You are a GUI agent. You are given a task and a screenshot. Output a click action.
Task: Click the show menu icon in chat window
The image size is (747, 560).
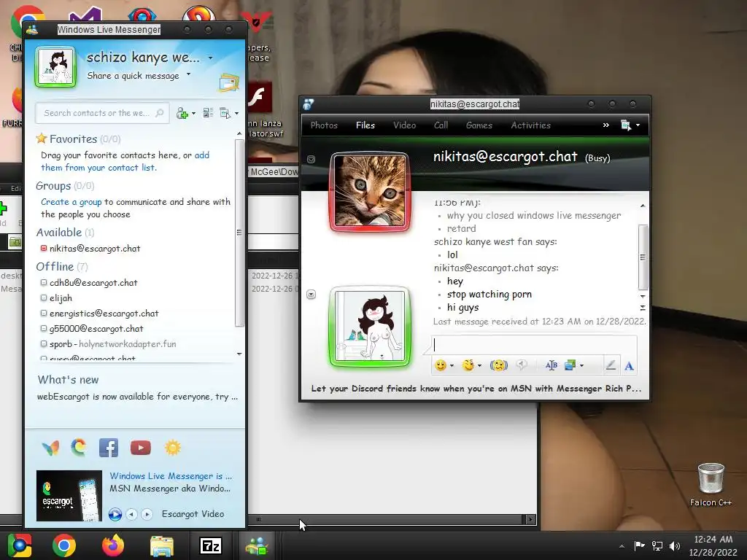tap(626, 125)
